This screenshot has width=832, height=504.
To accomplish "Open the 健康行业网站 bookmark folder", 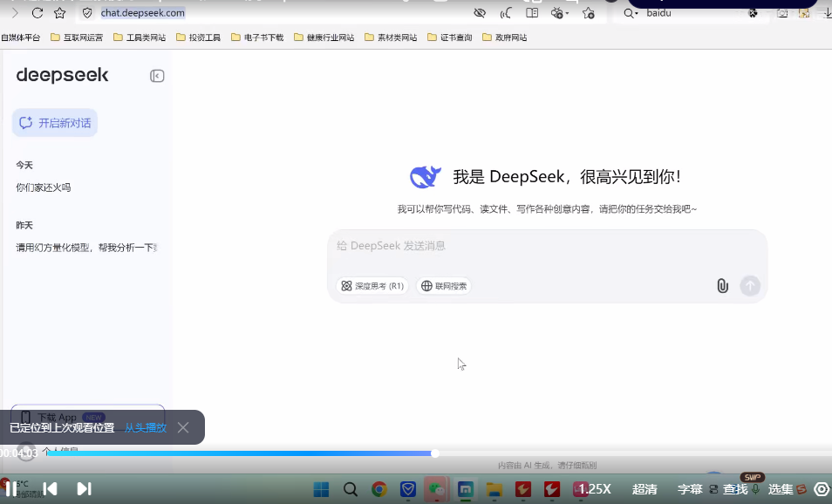I will [324, 37].
